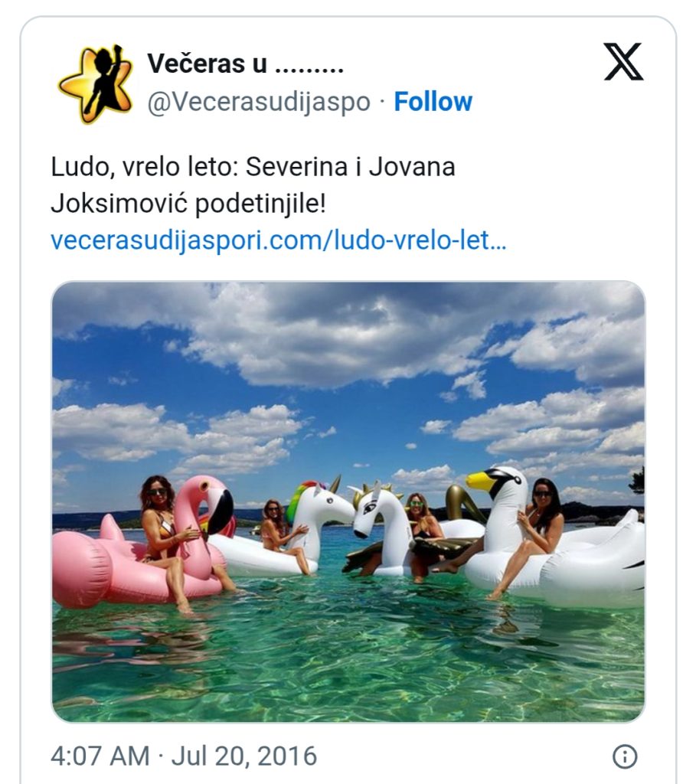Visit the @Vecerasudijaspo handle profile
Viewport: 696px width, 784px height.
coord(259,103)
